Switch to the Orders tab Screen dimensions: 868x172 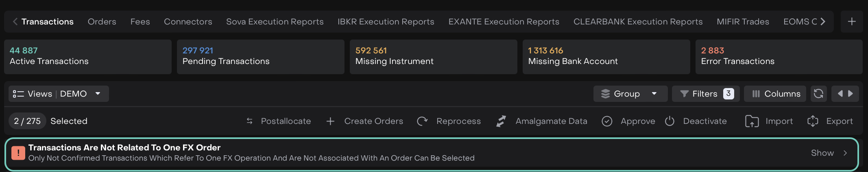click(102, 22)
